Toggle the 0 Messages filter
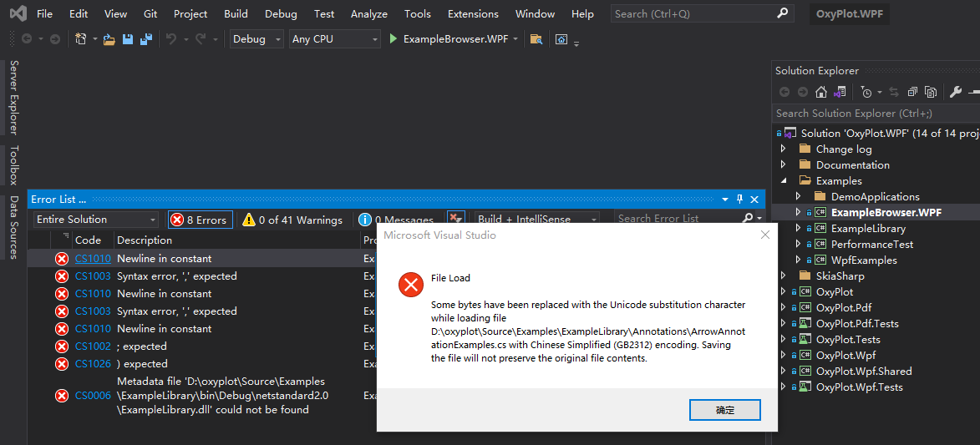Image resolution: width=980 pixels, height=445 pixels. (x=396, y=220)
